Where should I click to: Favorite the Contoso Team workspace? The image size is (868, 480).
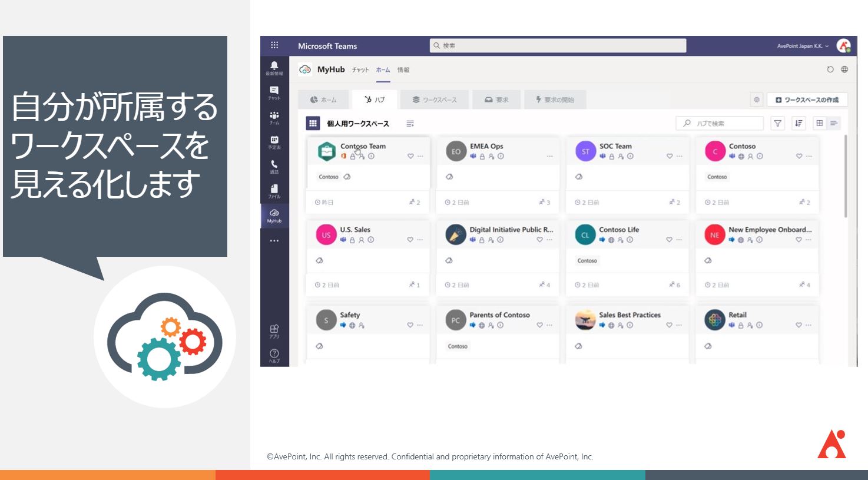(x=410, y=156)
